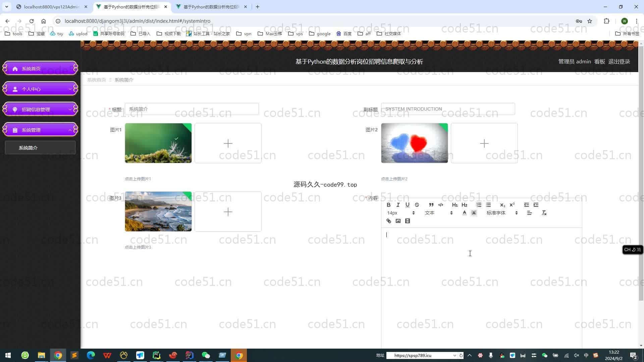The width and height of the screenshot is (644, 362).
Task: Create a bullet list
Action: [488, 205]
